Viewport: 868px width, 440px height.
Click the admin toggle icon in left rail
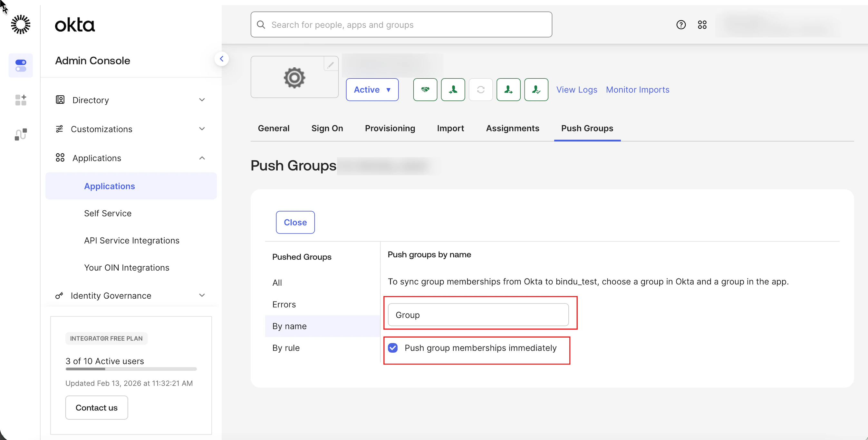(21, 65)
